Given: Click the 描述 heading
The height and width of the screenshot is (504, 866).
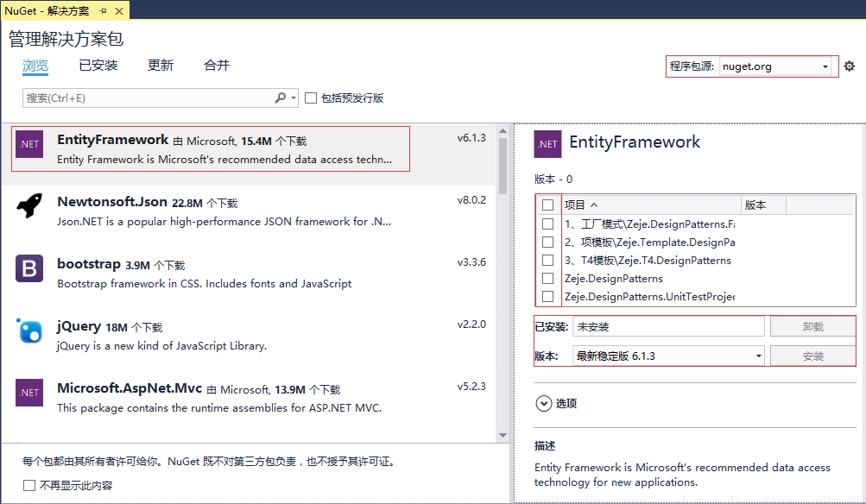Looking at the screenshot, I should pos(545,445).
